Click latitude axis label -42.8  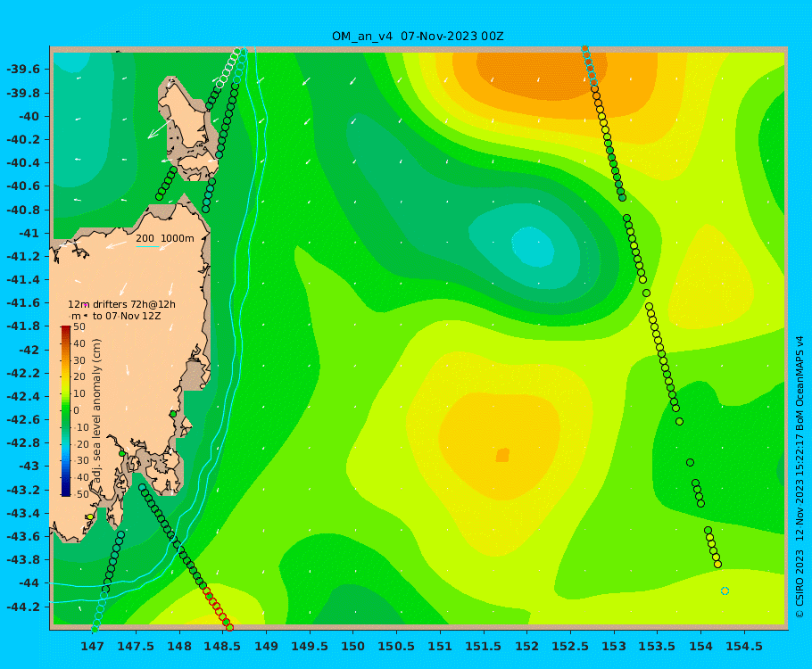(x=22, y=442)
